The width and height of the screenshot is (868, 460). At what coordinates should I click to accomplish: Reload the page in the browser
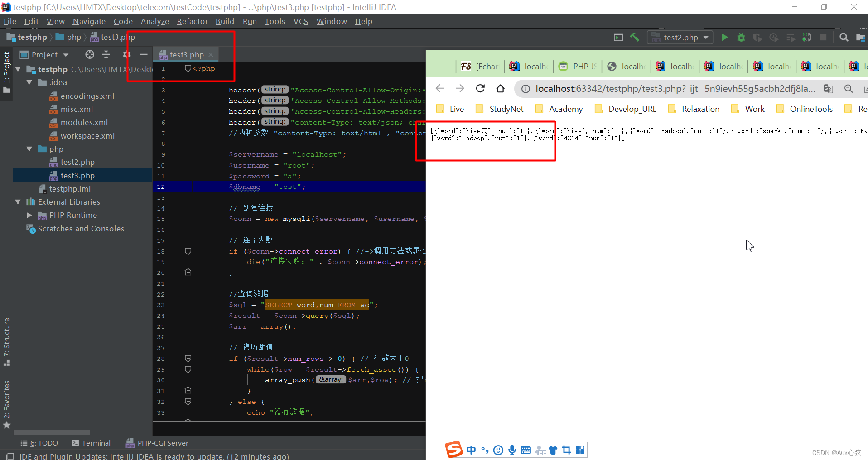(x=480, y=88)
